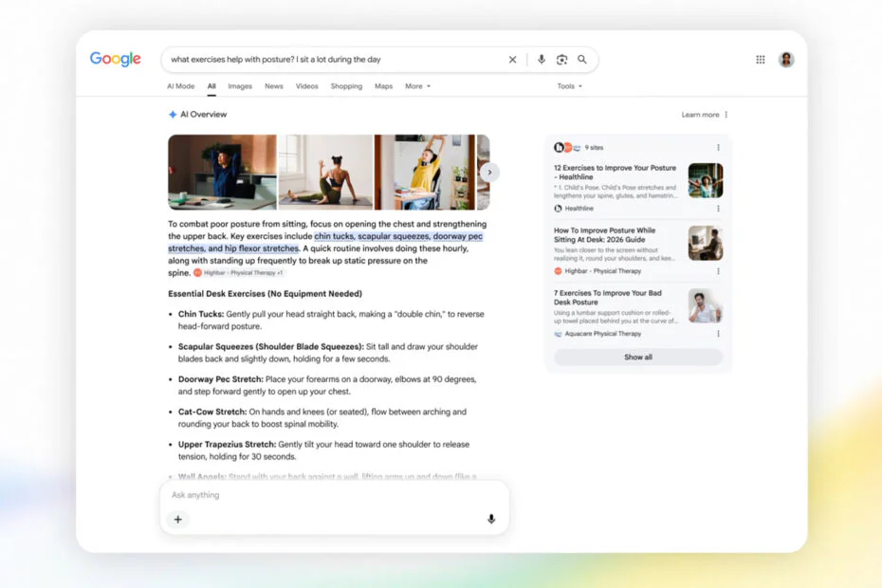Screen dimensions: 882x588
Task: Switch to the News tab
Action: (x=274, y=86)
